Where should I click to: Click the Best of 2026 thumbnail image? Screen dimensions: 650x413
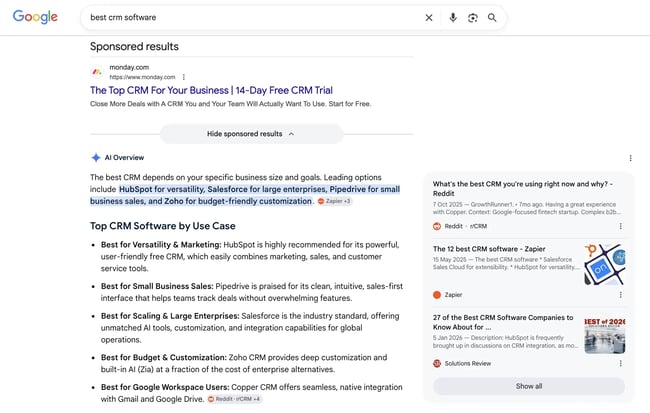[x=605, y=335]
